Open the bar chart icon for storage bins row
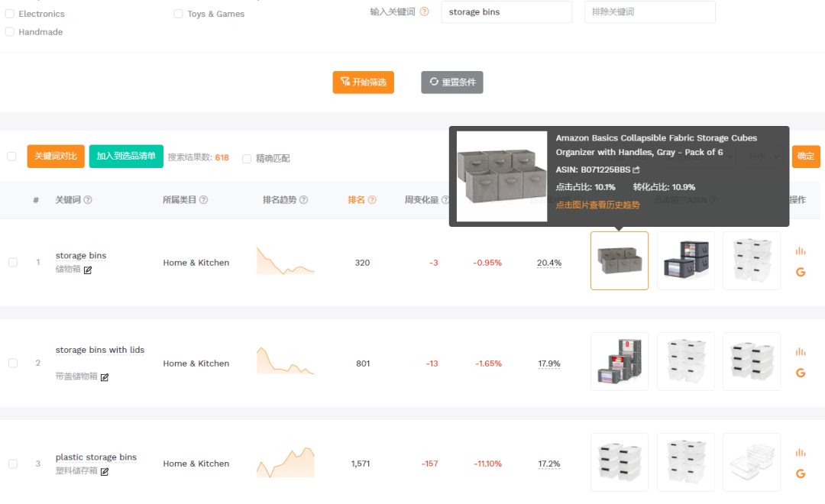The height and width of the screenshot is (504, 825). 801,251
